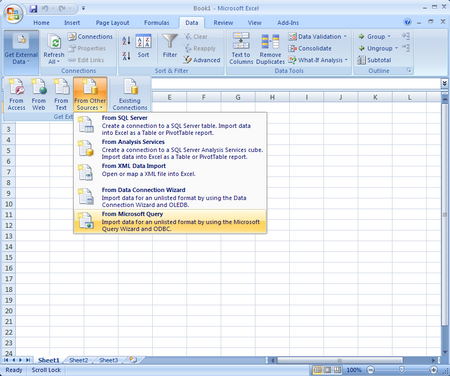Image resolution: width=450 pixels, height=376 pixels.
Task: Import data From Web
Action: click(39, 94)
